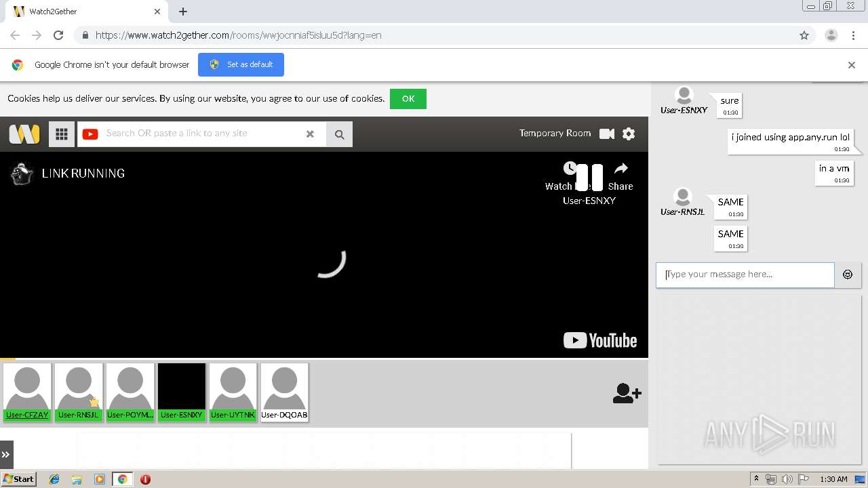Open a new browser tab
Screen dimensions: 868x488
click(183, 12)
